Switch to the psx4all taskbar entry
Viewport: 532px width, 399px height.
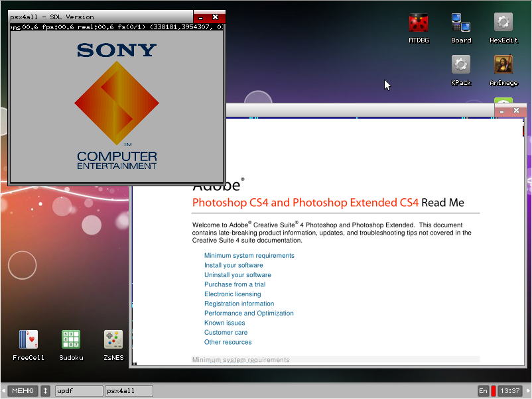[129, 391]
